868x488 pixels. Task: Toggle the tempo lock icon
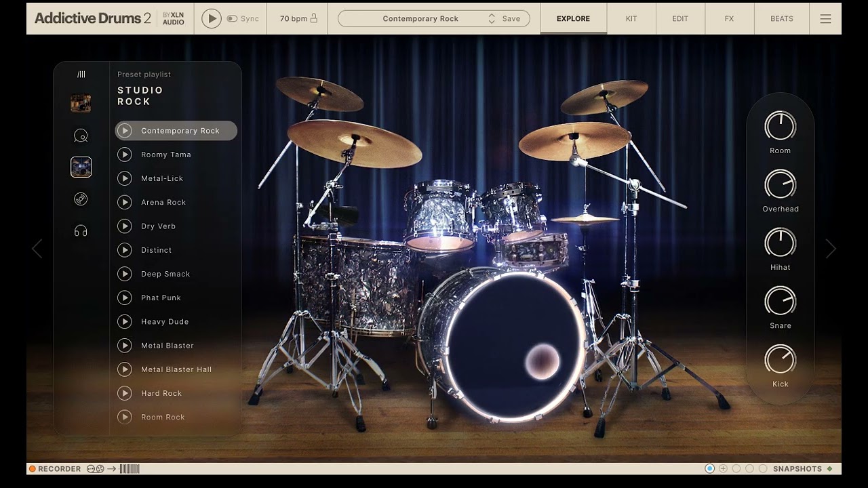click(314, 18)
